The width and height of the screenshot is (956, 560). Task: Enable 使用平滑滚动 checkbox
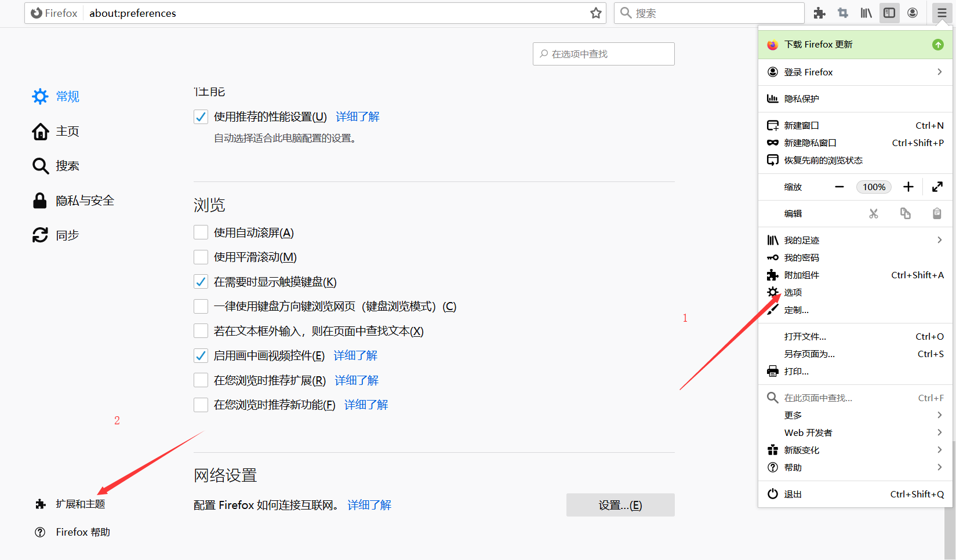[x=201, y=257]
